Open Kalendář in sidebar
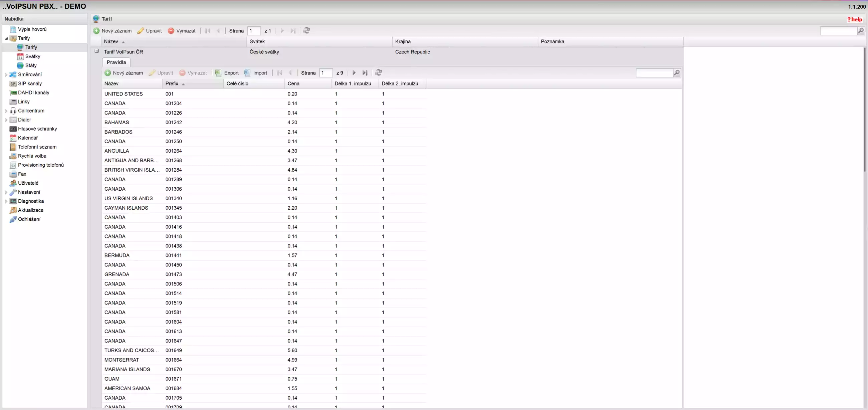Viewport: 868px width, 410px height. click(x=28, y=138)
